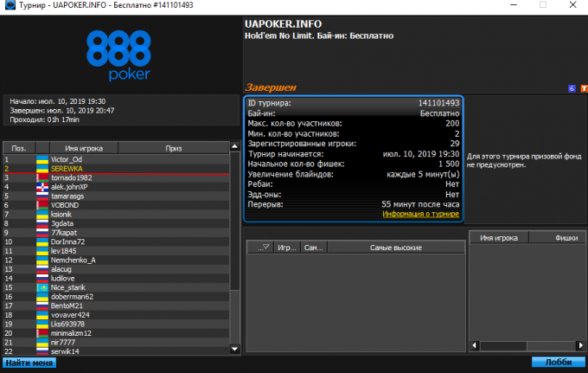Click the flag next to Victor_Od

pos(42,159)
